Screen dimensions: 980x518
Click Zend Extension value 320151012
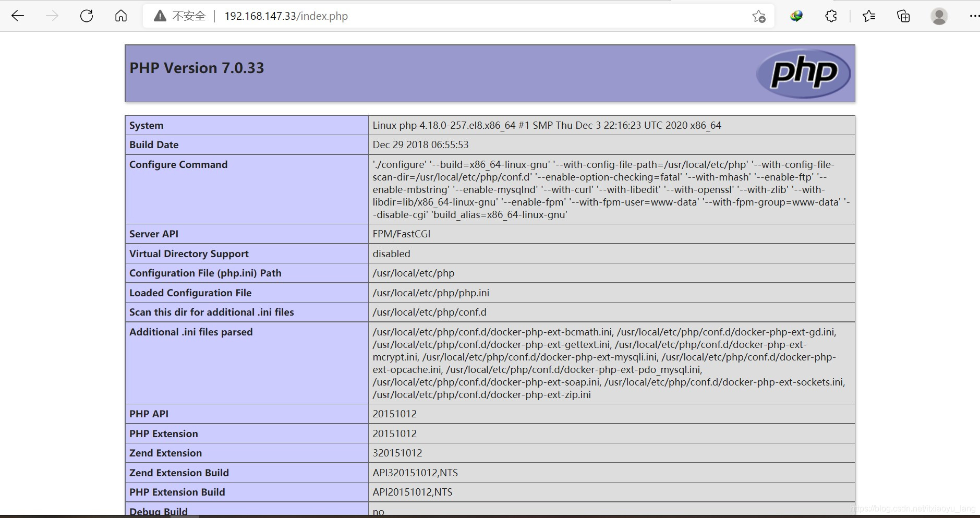(x=397, y=453)
